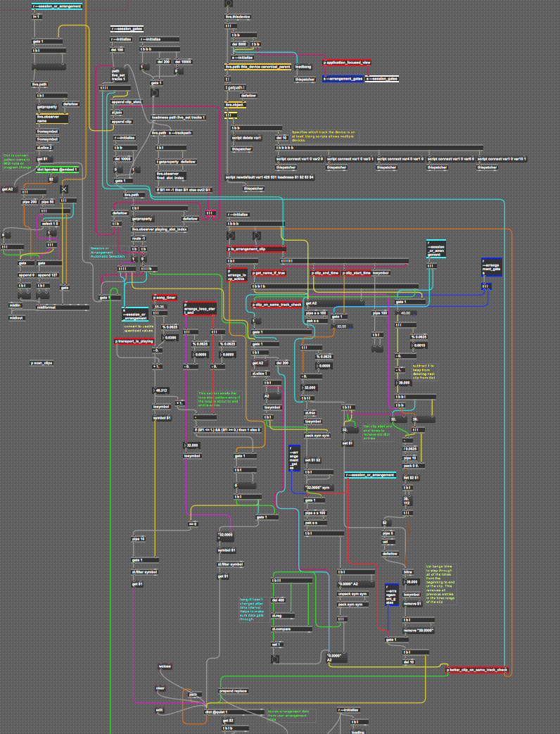560x734 pixels.
Task: Click the 46.312 number box
Action: tap(160, 390)
